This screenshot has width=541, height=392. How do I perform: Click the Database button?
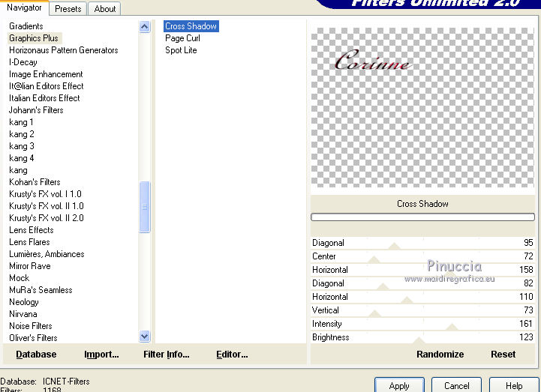pyautogui.click(x=36, y=355)
